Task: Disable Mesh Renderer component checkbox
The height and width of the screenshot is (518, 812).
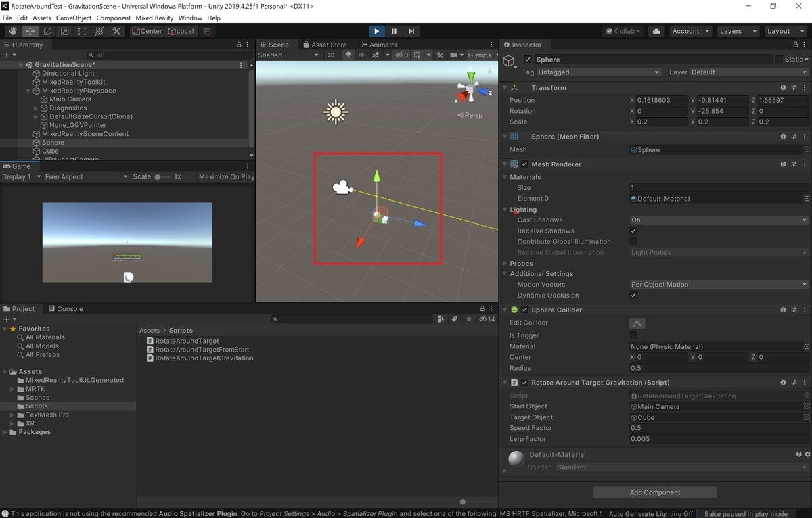Action: coord(524,164)
